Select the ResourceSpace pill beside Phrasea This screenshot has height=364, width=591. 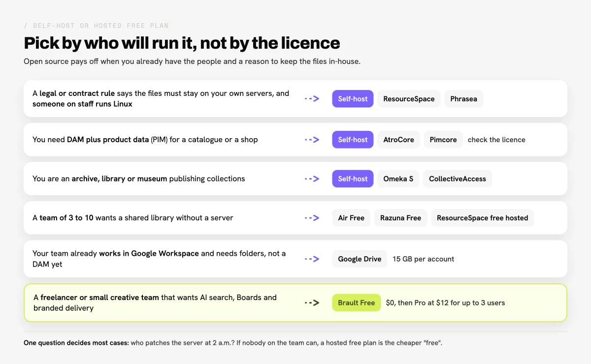pos(409,99)
